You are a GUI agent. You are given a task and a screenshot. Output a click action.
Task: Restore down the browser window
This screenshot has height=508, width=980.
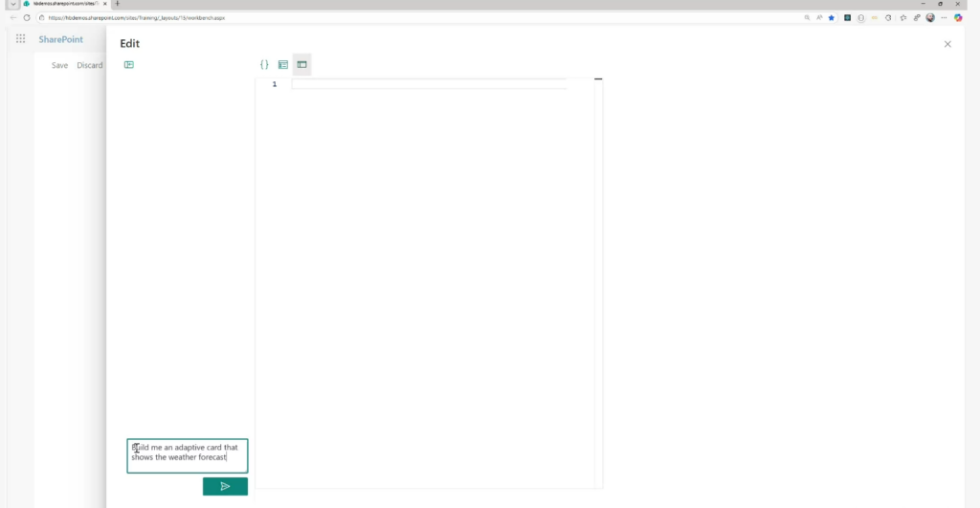tap(940, 4)
